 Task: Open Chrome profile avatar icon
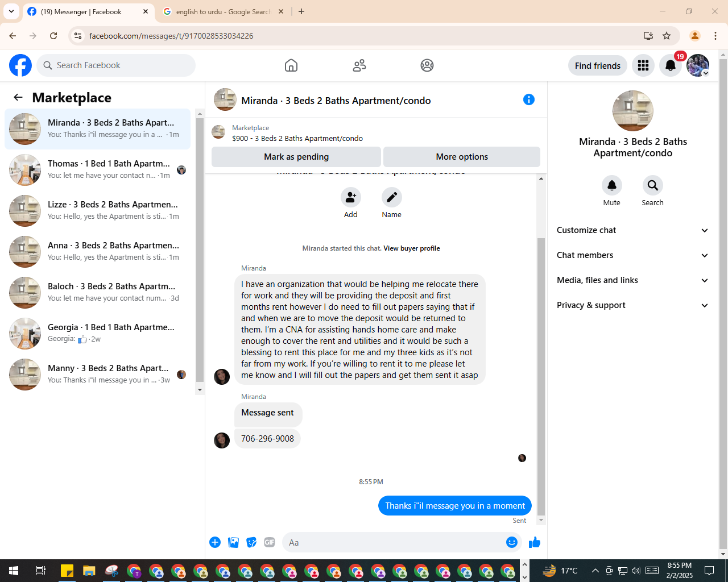tap(695, 36)
